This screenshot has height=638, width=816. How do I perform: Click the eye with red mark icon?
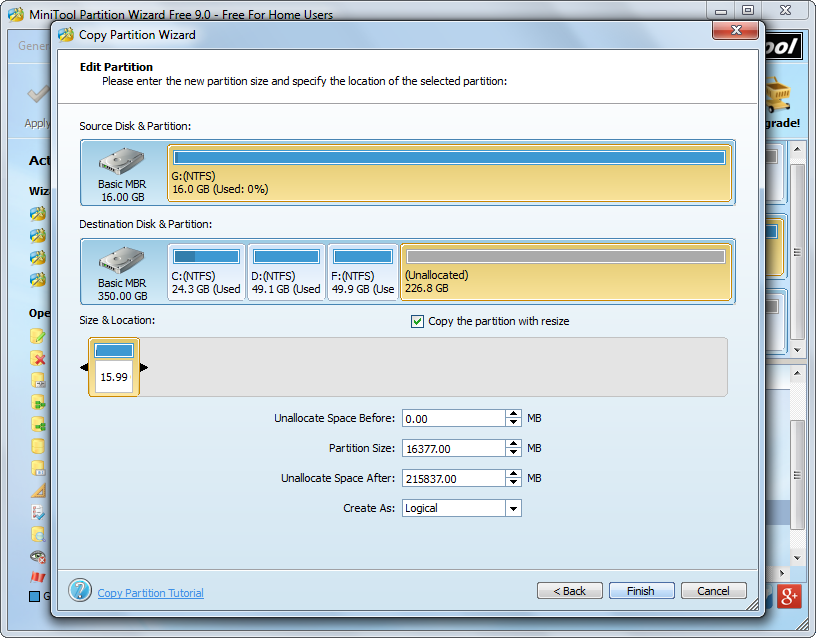38,556
